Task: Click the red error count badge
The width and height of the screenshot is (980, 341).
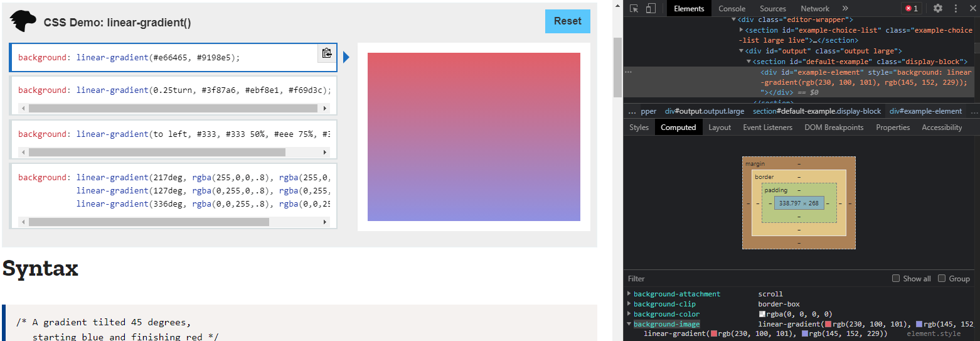Action: [911, 8]
